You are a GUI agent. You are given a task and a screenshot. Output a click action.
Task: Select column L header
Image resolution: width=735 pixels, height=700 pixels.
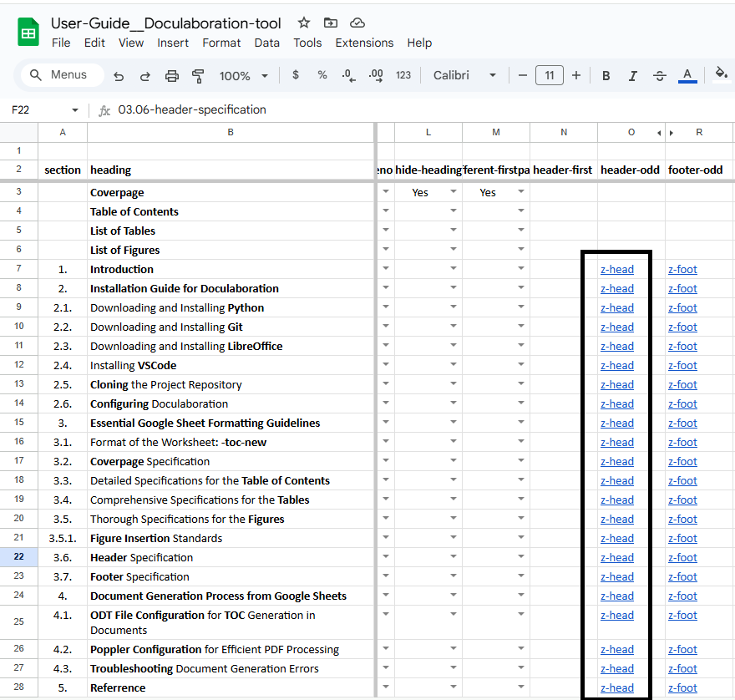(428, 133)
